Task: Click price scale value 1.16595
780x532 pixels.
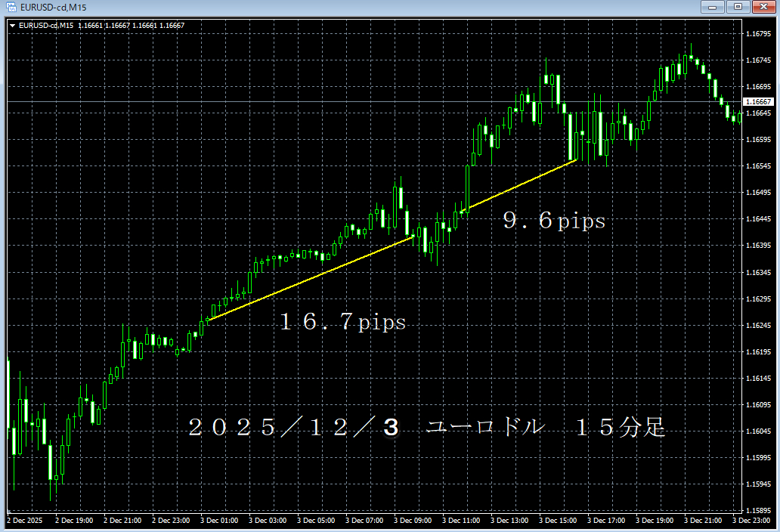Action: coord(758,140)
